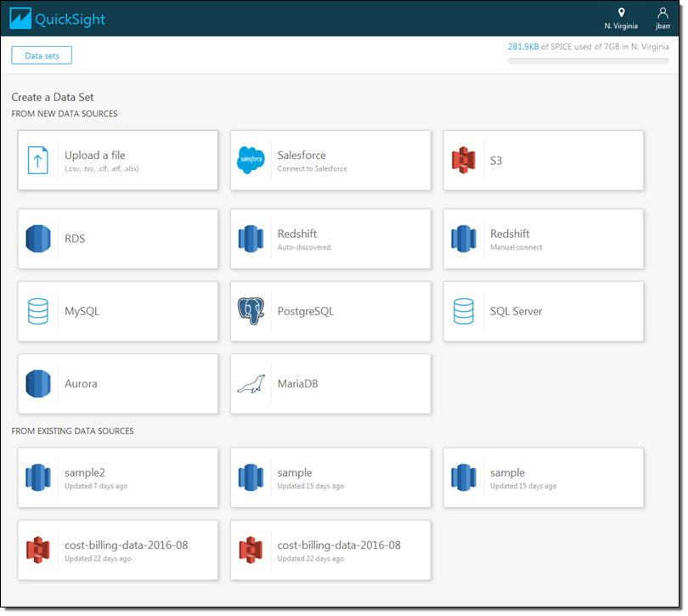The width and height of the screenshot is (688, 616).
Task: Open the N. Virginia region selector
Action: pyautogui.click(x=621, y=18)
